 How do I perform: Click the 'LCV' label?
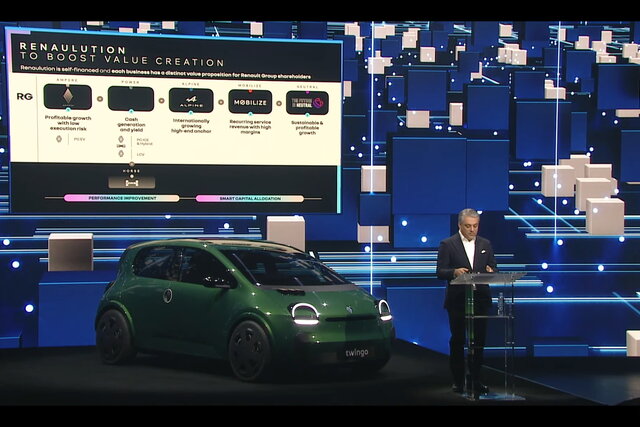(x=140, y=154)
